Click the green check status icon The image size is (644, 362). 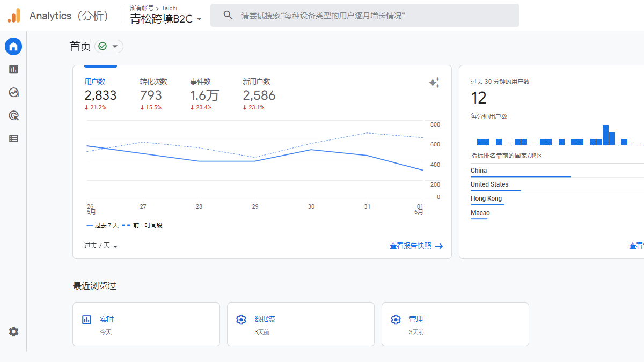tap(103, 47)
